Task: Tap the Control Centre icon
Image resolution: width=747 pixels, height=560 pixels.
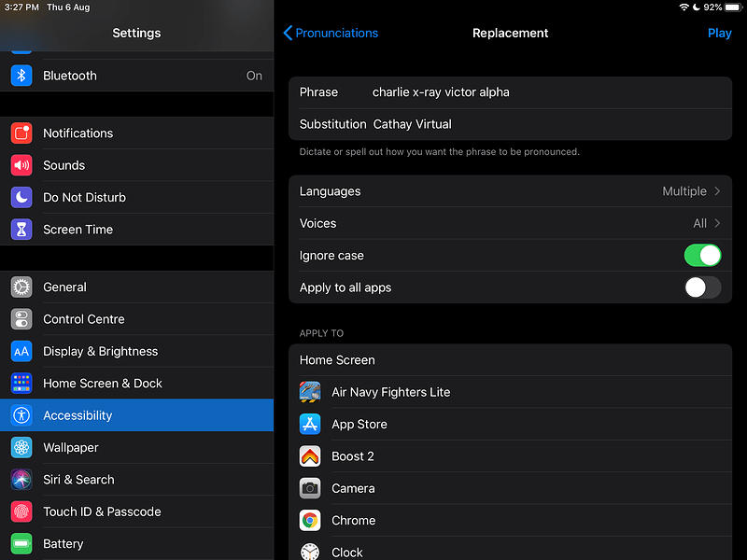Action: pos(21,319)
